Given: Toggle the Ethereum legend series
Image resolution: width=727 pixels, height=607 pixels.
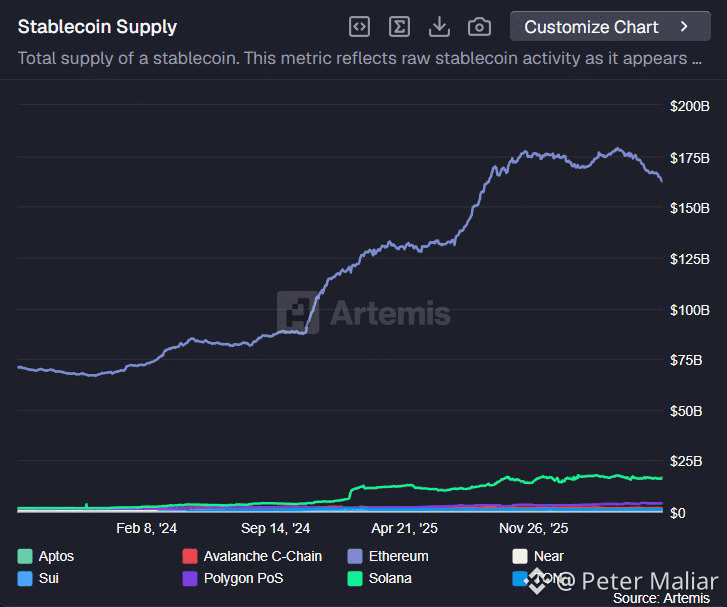Looking at the screenshot, I should (388, 556).
